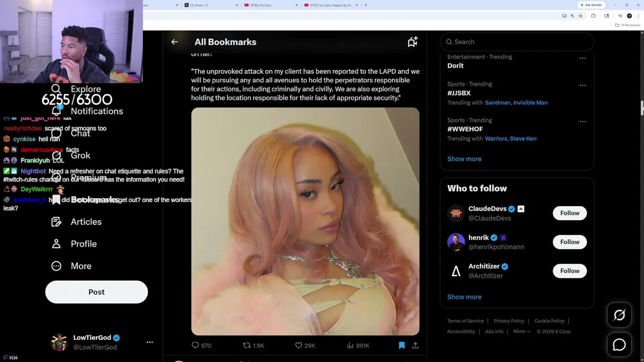
Task: Show more trending topics
Action: click(x=464, y=159)
